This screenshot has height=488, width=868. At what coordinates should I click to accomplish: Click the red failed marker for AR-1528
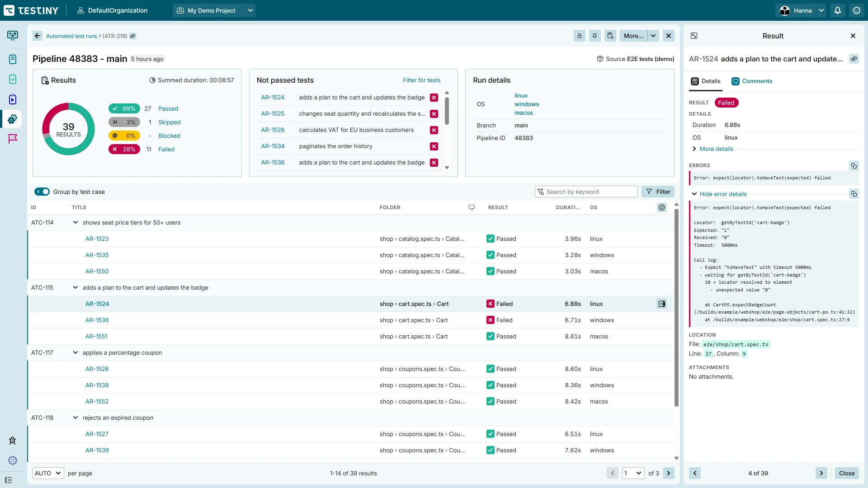[434, 130]
